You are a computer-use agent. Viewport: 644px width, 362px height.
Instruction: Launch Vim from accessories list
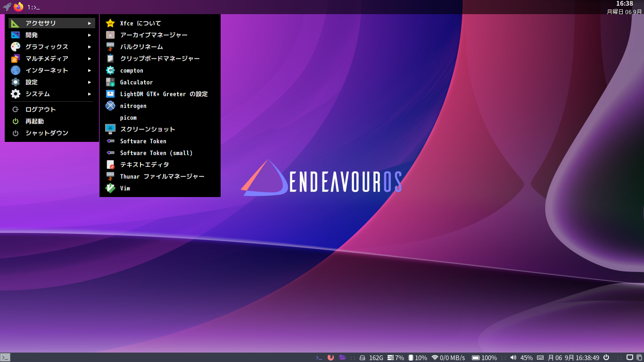pos(160,188)
